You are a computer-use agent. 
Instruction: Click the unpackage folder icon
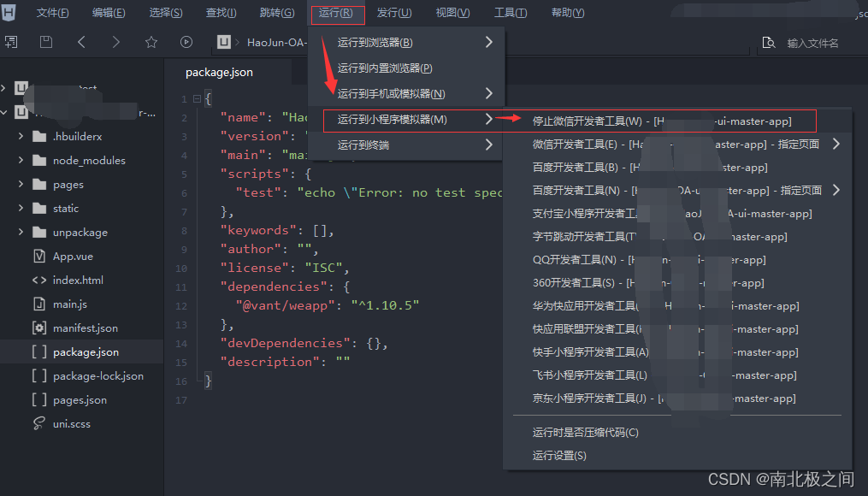coord(39,233)
